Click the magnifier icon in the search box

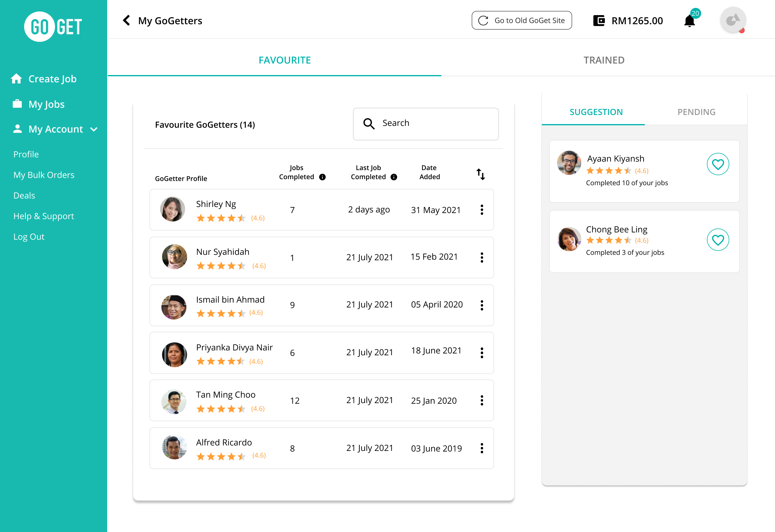369,124
